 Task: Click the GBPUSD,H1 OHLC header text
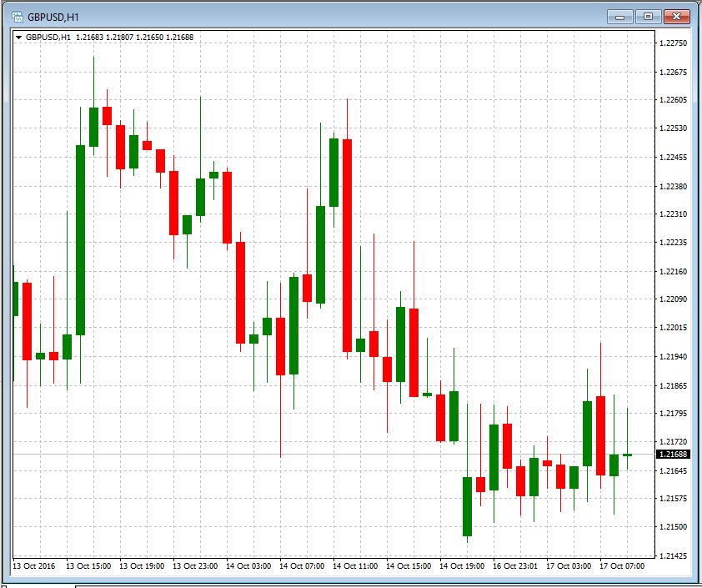pyautogui.click(x=110, y=38)
